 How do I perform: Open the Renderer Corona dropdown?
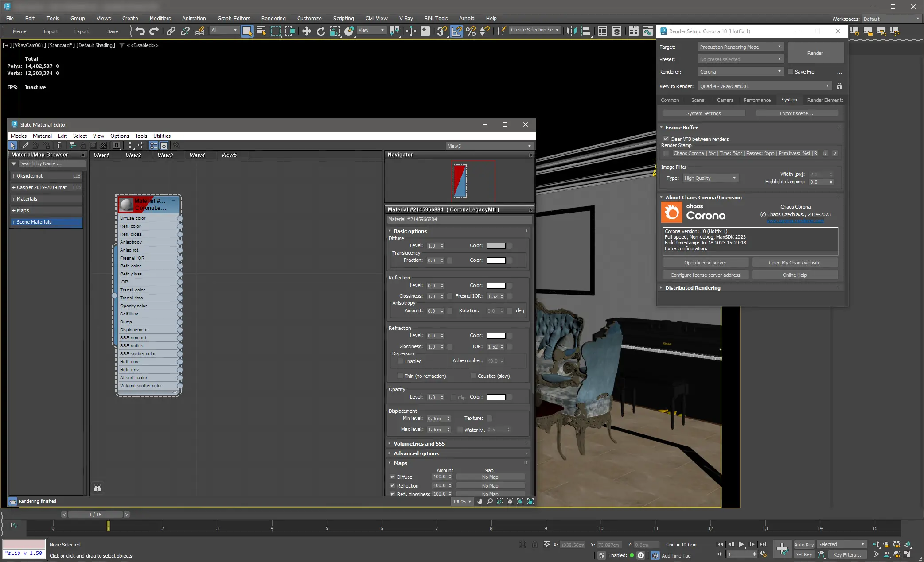[740, 72]
